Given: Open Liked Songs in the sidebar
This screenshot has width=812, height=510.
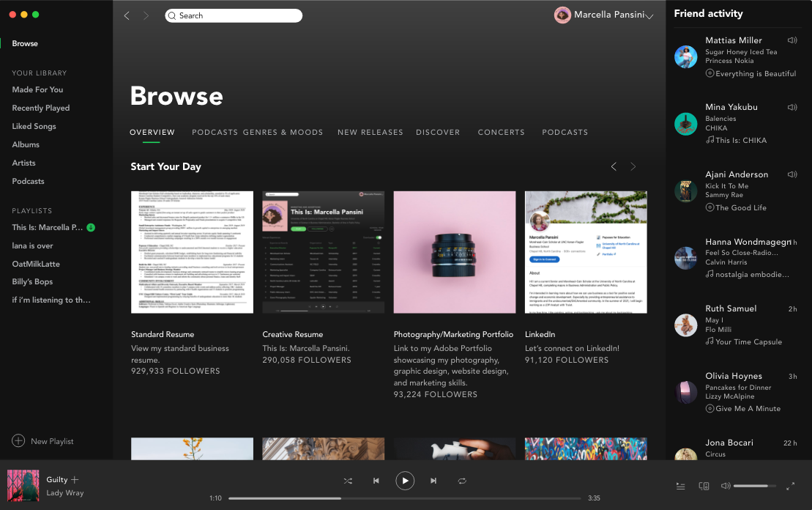Looking at the screenshot, I should click(34, 126).
